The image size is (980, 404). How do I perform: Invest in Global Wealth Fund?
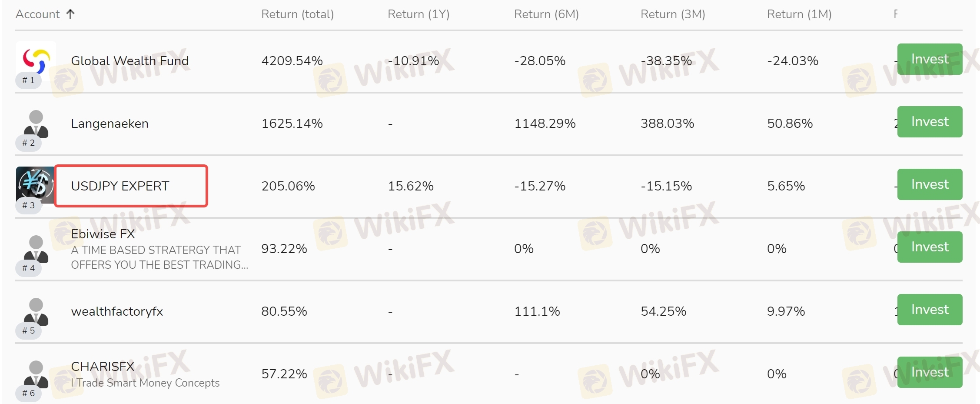pos(930,59)
